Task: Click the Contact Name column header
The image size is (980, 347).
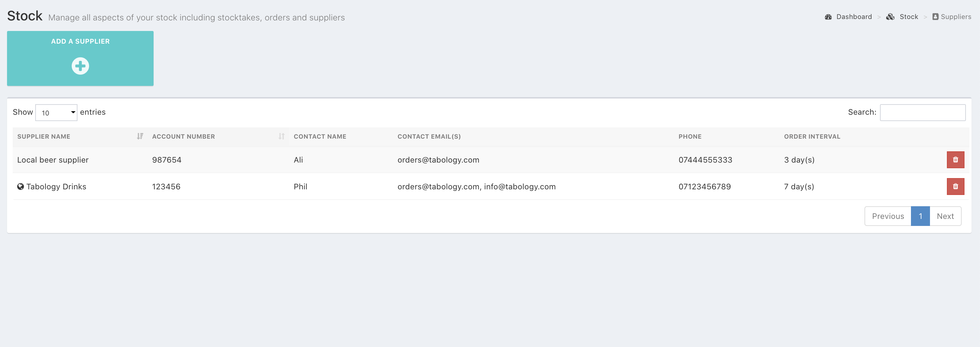Action: coord(320,137)
